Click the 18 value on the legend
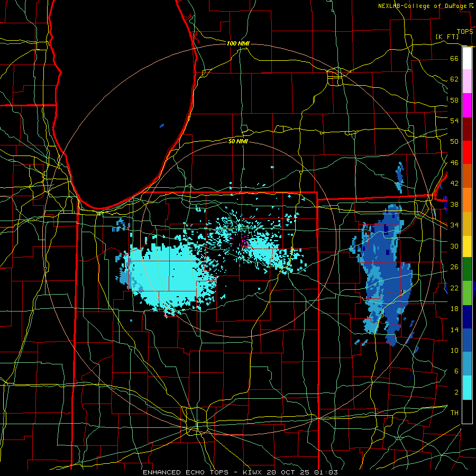476x476 pixels. (x=454, y=309)
